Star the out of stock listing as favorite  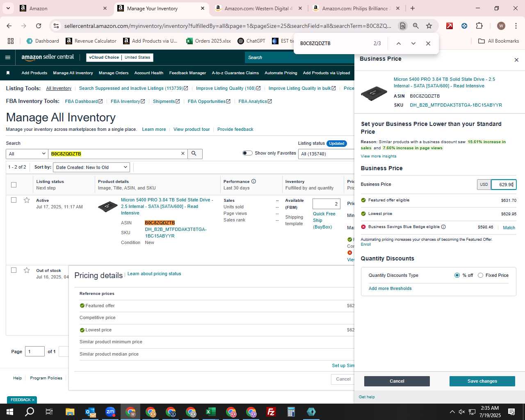pos(27,270)
